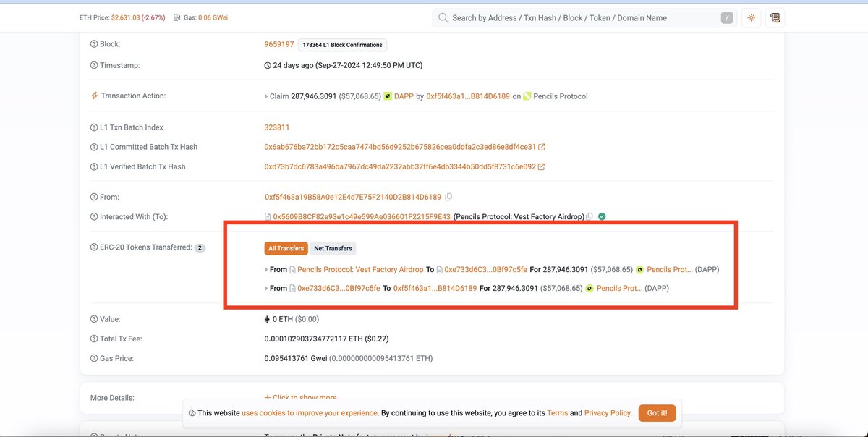The width and height of the screenshot is (868, 437).
Task: Open external link icon after L1 Verified hash
Action: click(542, 166)
